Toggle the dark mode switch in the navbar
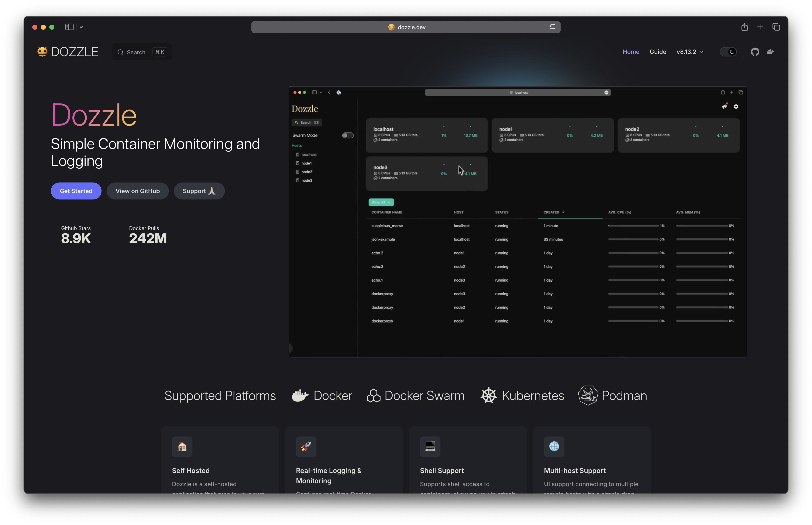812x525 pixels. click(x=728, y=52)
